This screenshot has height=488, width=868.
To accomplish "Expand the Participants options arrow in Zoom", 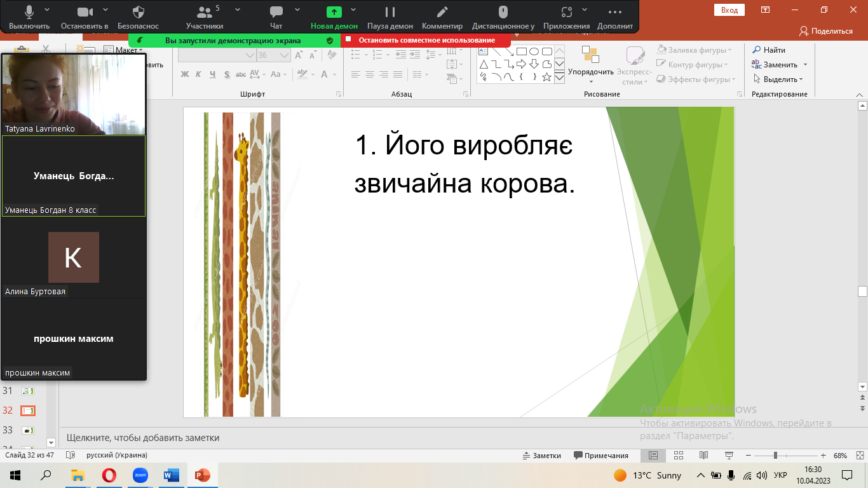I will tap(238, 10).
